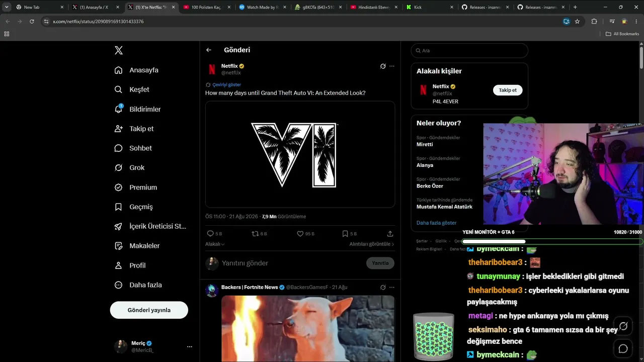Follow Netflix with Takip et button
This screenshot has width=644, height=362.
coord(508,90)
